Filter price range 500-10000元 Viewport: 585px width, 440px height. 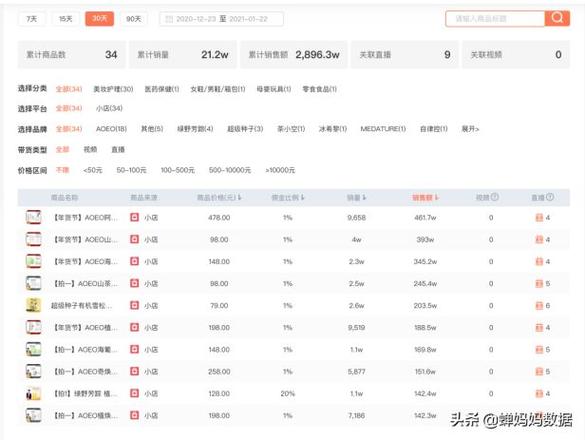click(x=229, y=170)
